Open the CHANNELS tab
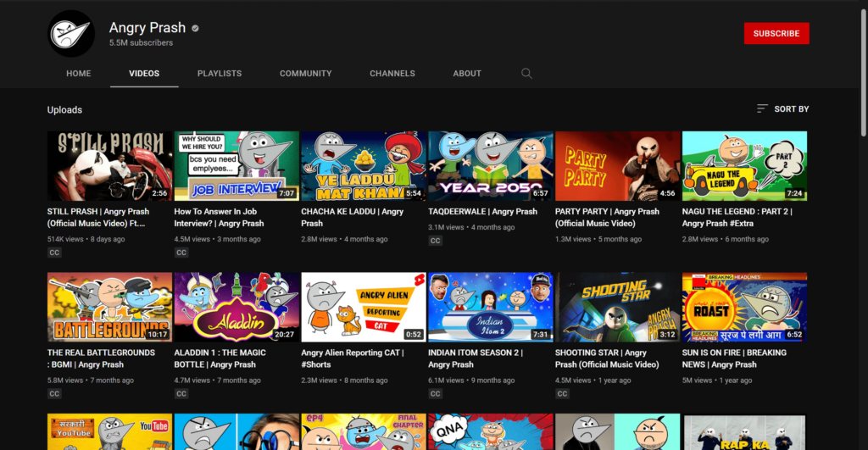The width and height of the screenshot is (868, 450). click(x=392, y=73)
